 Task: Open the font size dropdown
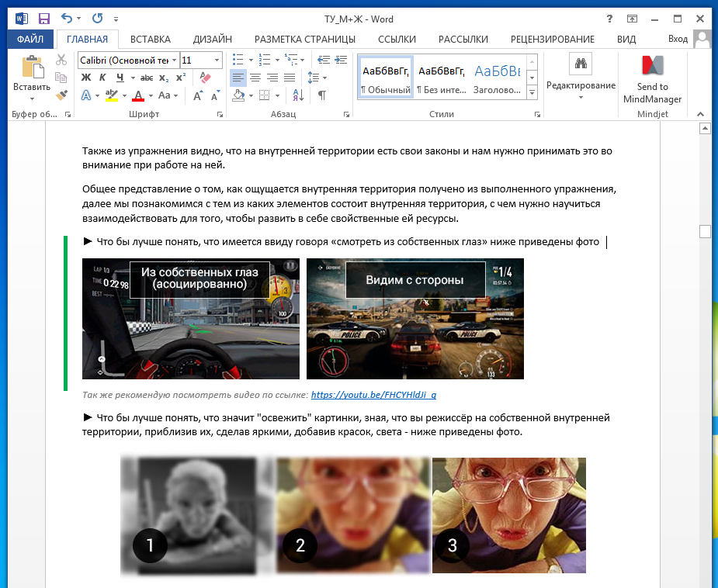217,60
